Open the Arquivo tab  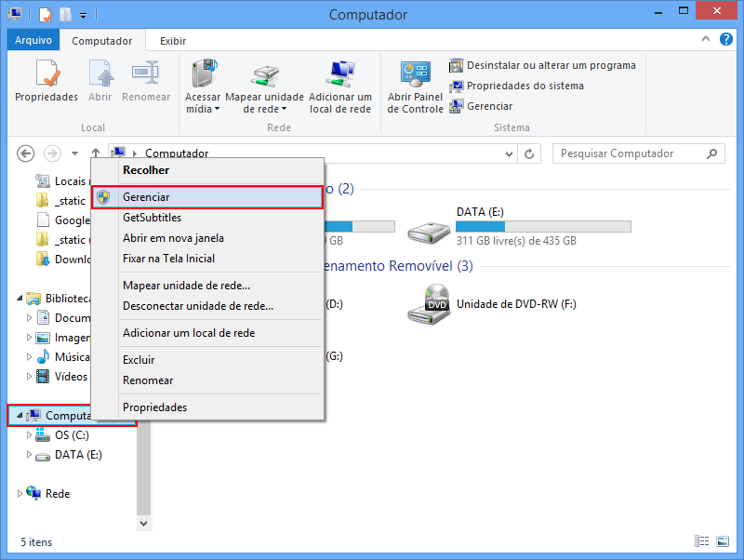pos(33,40)
